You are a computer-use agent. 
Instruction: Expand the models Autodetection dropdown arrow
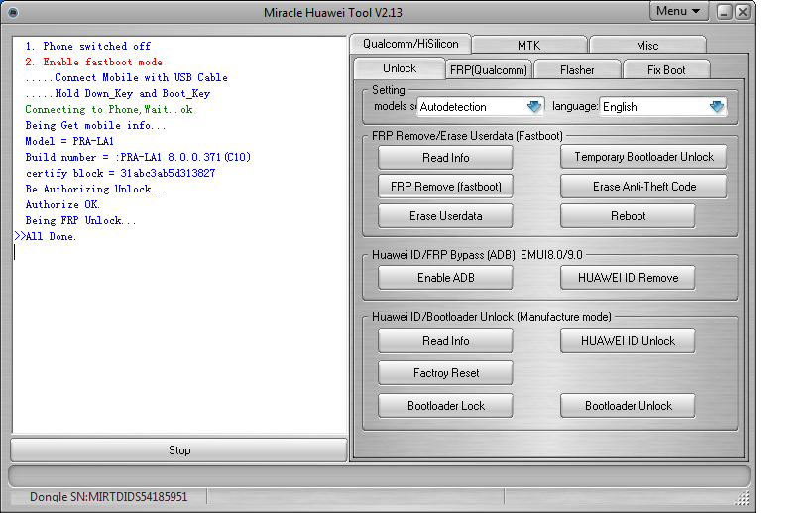[534, 107]
